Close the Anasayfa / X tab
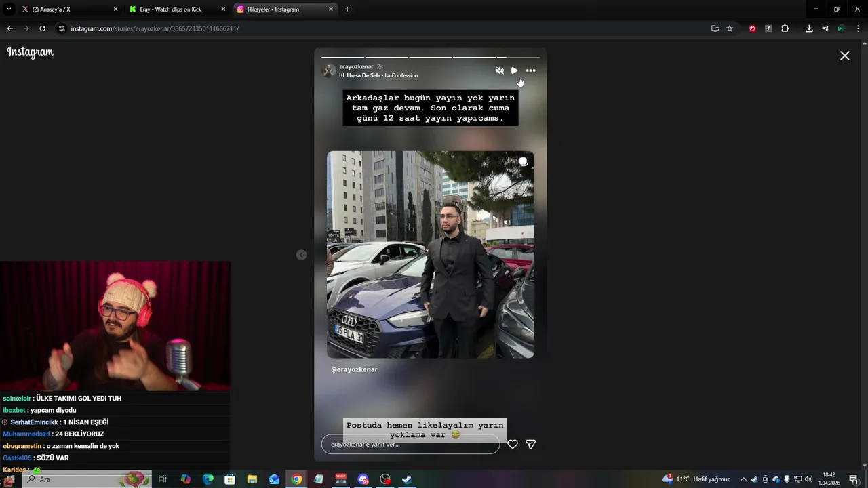This screenshot has height=488, width=868. (115, 9)
